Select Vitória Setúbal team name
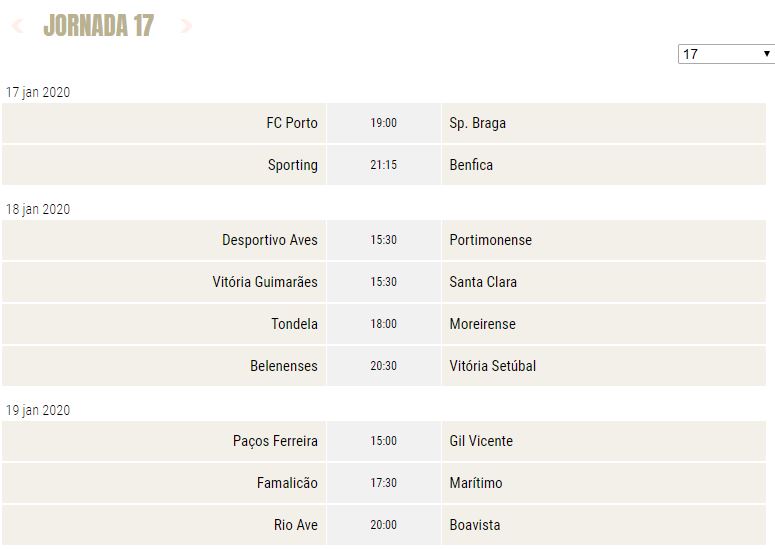The height and width of the screenshot is (549, 775). 493,366
